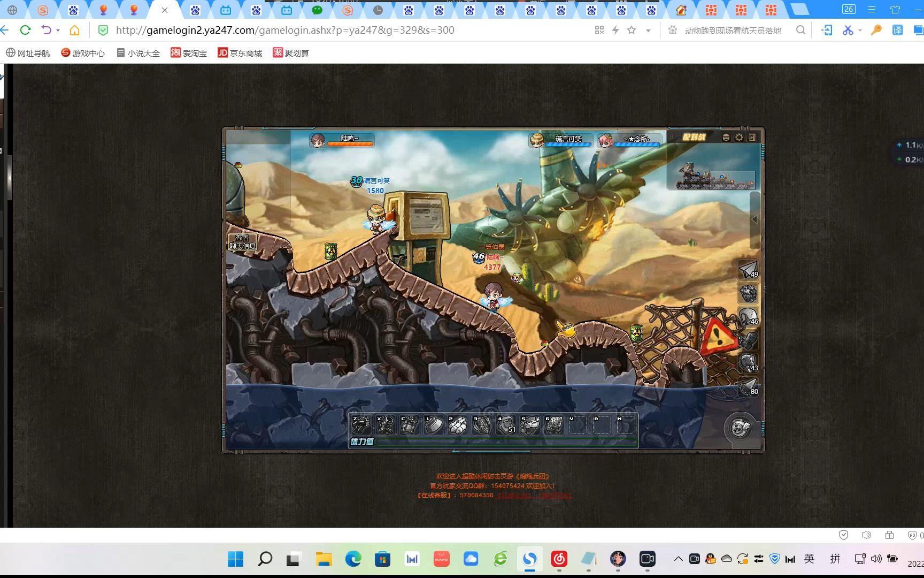Open 京东商城 bookmark

click(240, 53)
